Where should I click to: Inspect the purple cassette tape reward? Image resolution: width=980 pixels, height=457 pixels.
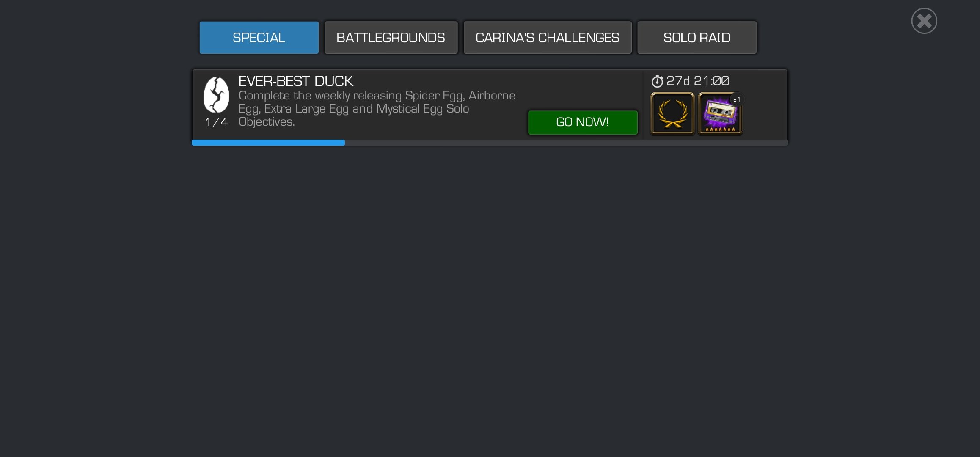coord(720,113)
